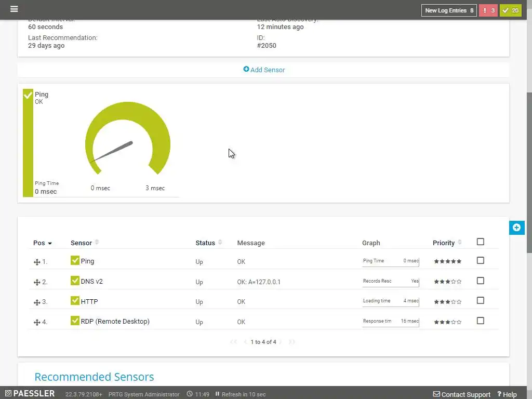The width and height of the screenshot is (532, 399).
Task: Click message OK: A=127.0.0.1
Action: coord(259,282)
